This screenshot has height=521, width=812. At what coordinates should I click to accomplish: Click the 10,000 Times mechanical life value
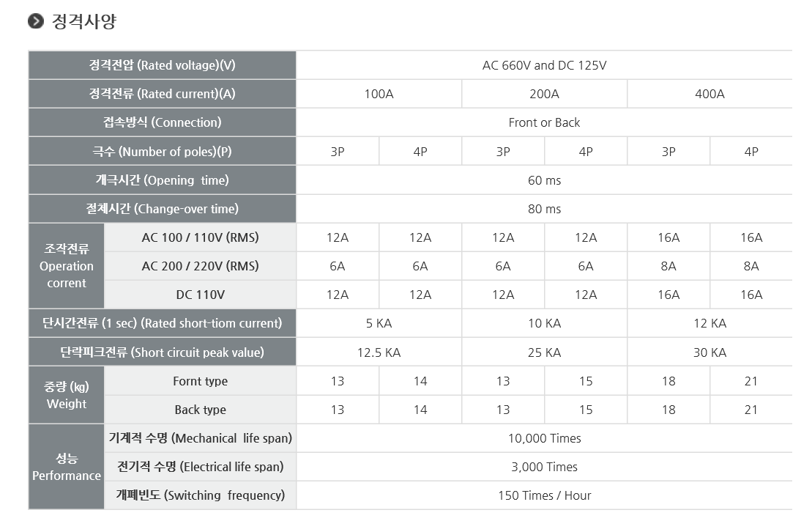pos(544,438)
